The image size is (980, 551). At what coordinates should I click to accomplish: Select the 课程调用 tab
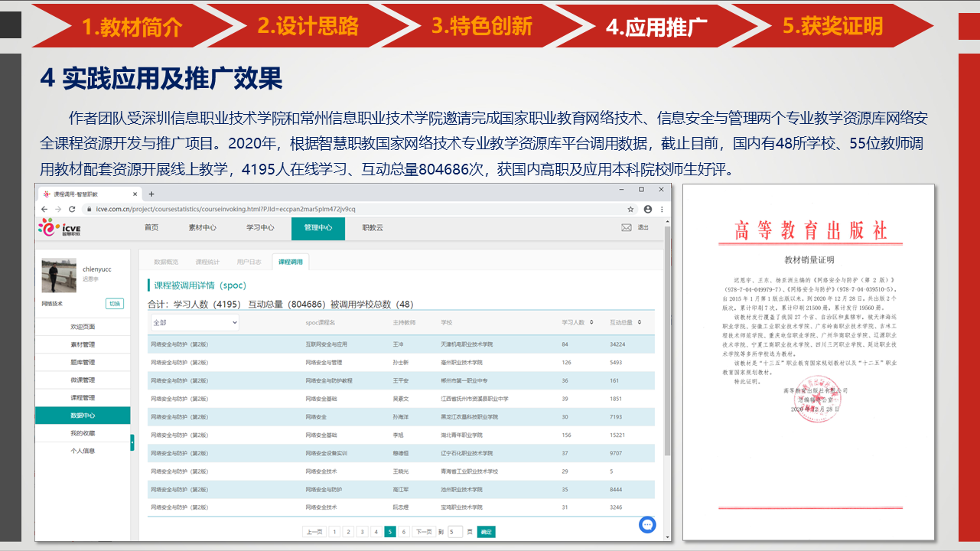291,262
